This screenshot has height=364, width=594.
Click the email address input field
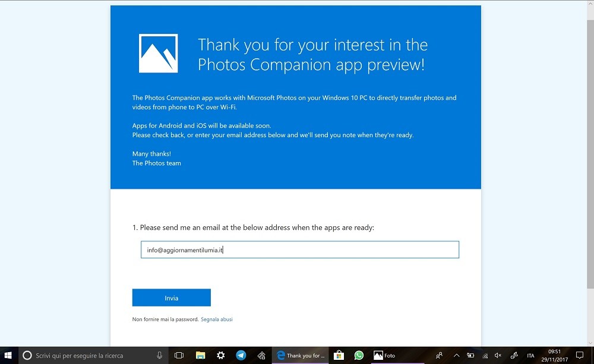click(299, 250)
